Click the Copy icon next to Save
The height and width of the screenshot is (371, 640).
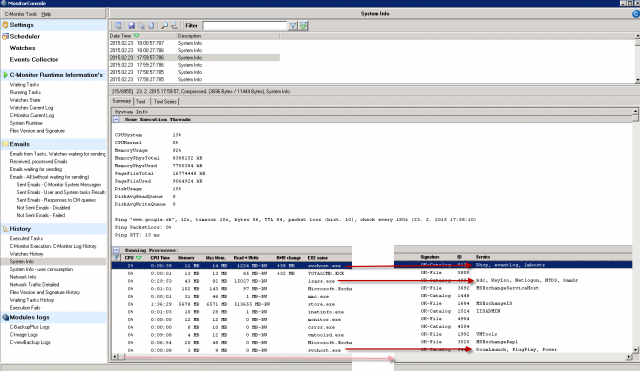pyautogui.click(x=141, y=26)
